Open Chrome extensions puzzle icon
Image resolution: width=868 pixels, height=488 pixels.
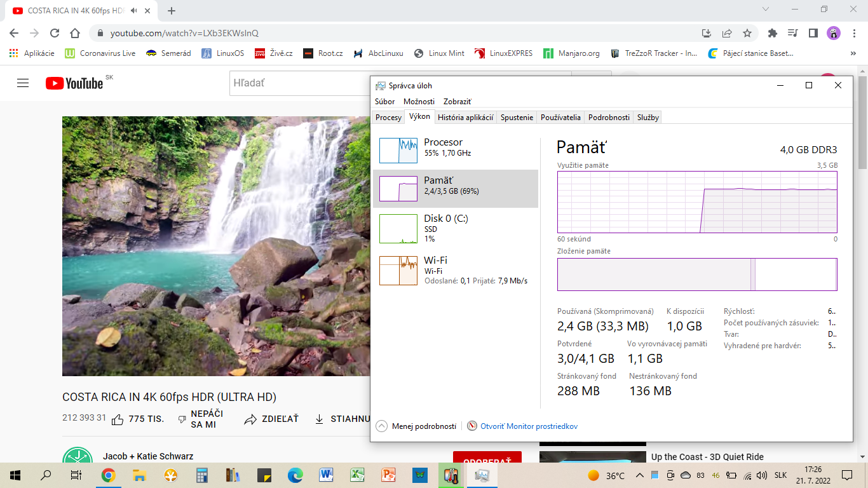pos(773,33)
